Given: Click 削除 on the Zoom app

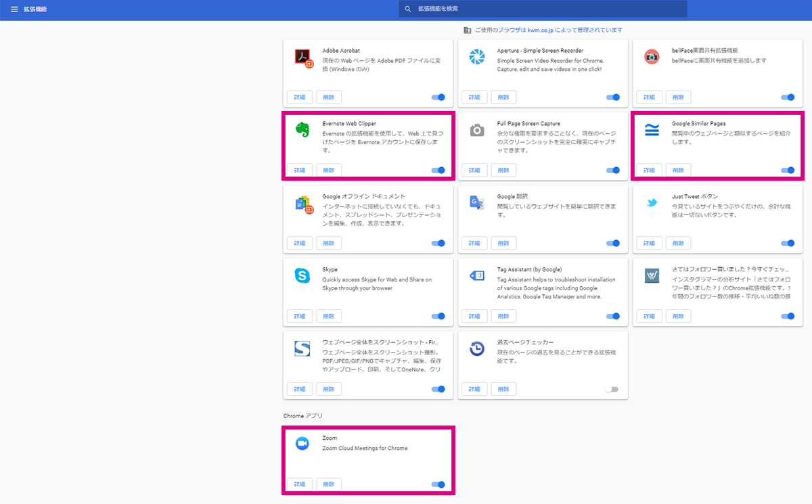Looking at the screenshot, I should (x=329, y=484).
